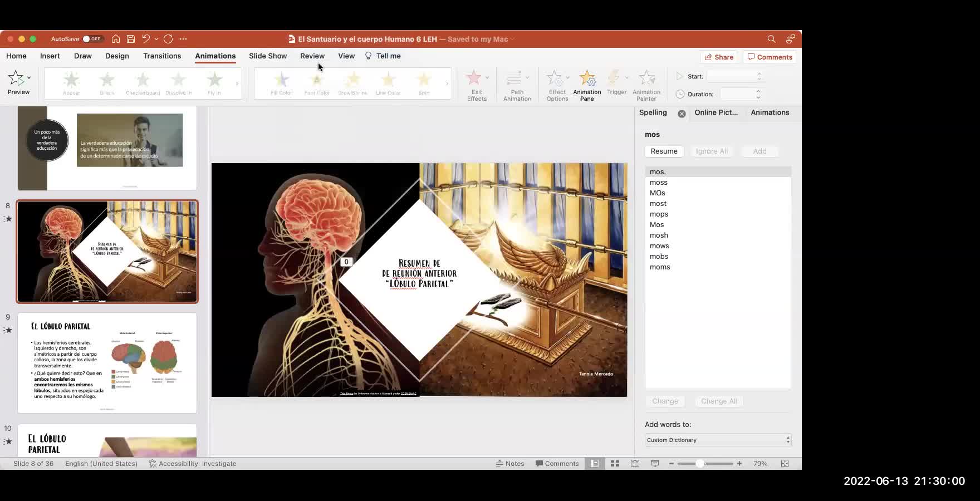Click the Save icon in title bar
The image size is (980, 501).
pyautogui.click(x=131, y=39)
